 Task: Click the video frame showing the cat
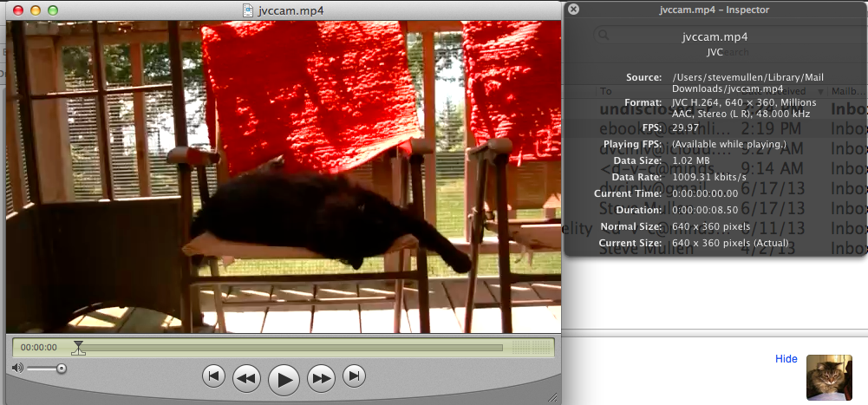[284, 177]
